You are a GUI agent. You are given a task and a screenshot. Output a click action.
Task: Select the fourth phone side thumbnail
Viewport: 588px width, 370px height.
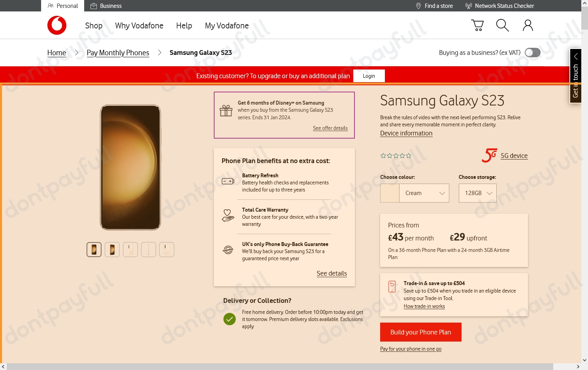click(x=149, y=250)
